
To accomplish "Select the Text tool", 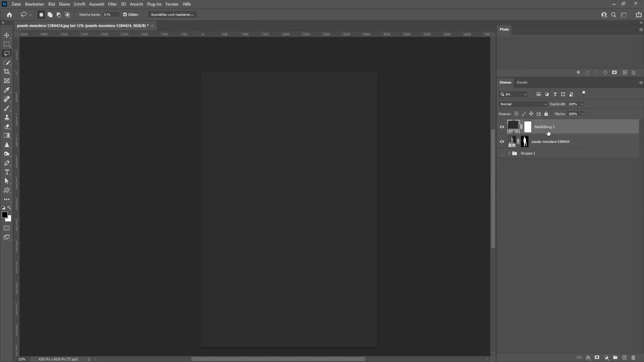I will click(7, 172).
